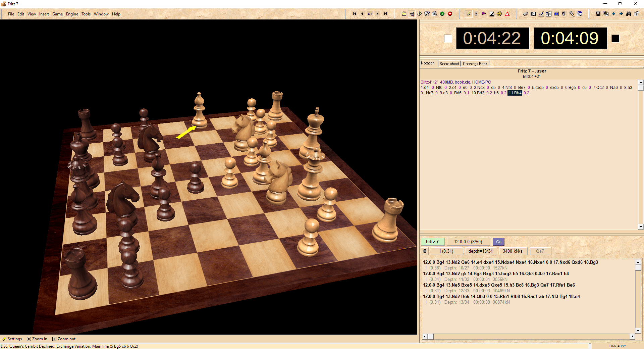Click the red stop sign icon
This screenshot has width=644, height=349.
(x=450, y=14)
